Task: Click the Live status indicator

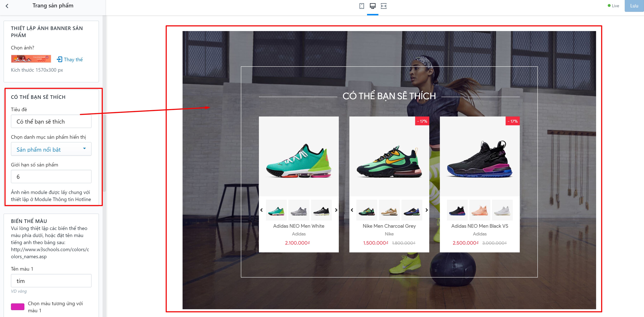Action: [x=613, y=6]
